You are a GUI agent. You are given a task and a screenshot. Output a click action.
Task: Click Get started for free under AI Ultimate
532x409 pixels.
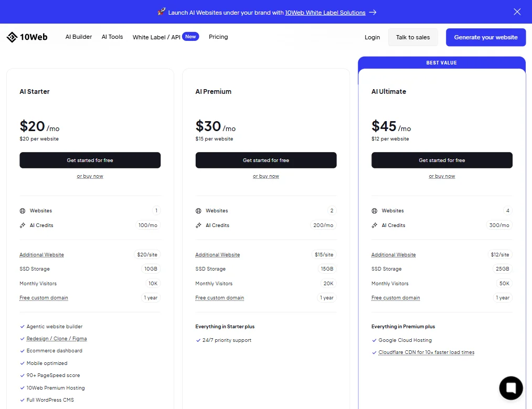[x=442, y=160]
